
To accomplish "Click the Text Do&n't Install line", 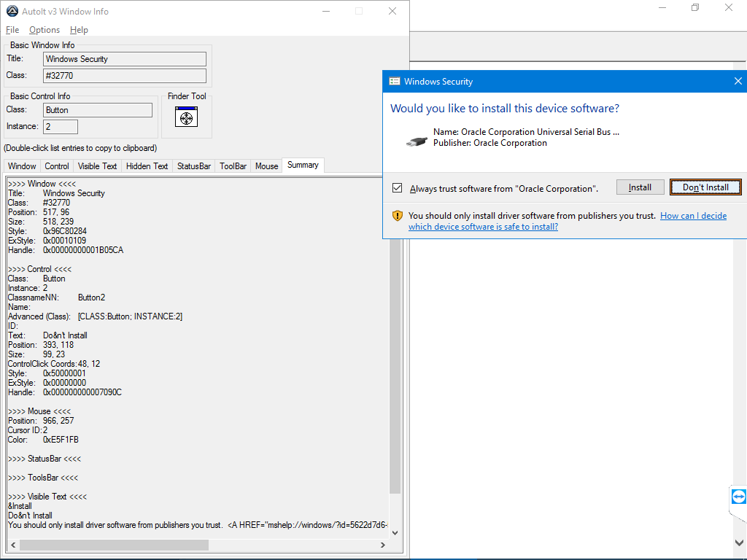I will click(47, 335).
